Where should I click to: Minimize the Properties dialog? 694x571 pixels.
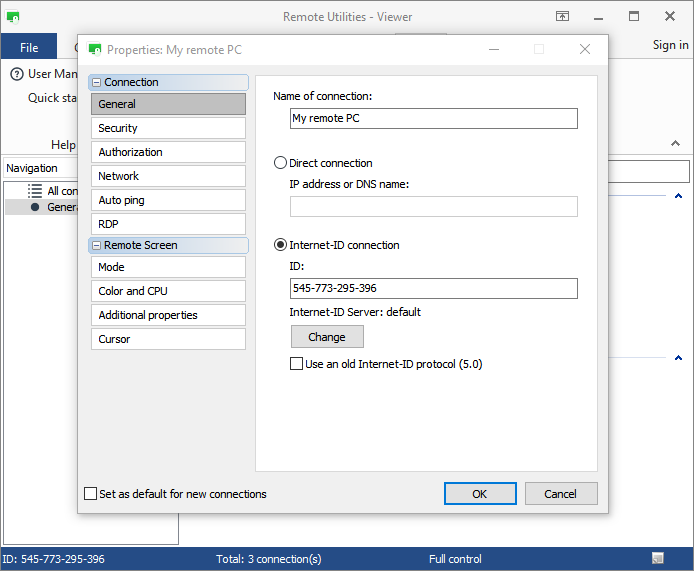(494, 49)
